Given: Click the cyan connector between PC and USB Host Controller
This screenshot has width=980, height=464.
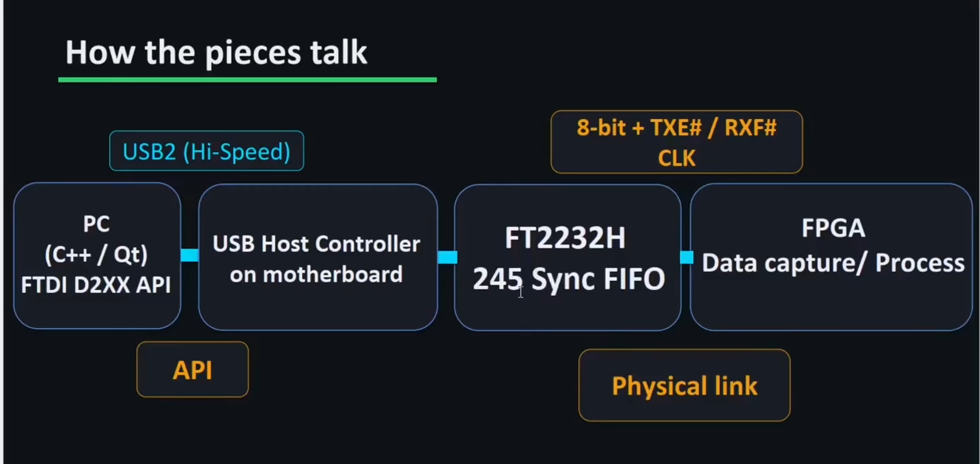Looking at the screenshot, I should (x=189, y=255).
